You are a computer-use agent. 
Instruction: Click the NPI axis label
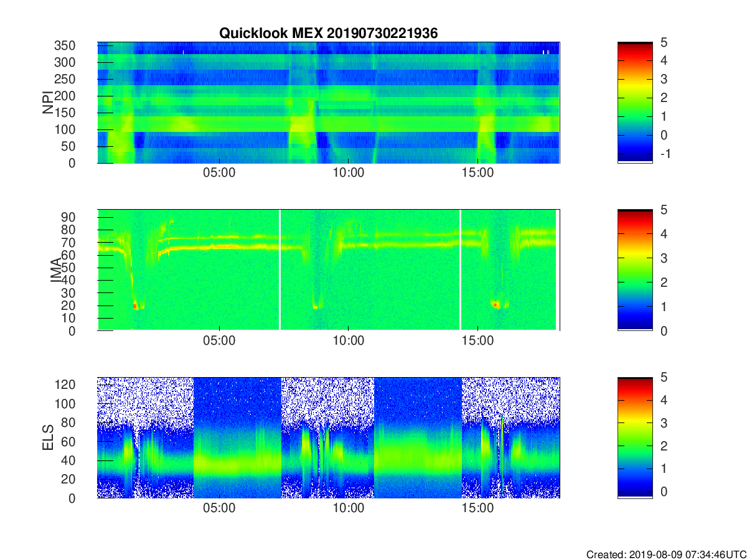point(48,103)
